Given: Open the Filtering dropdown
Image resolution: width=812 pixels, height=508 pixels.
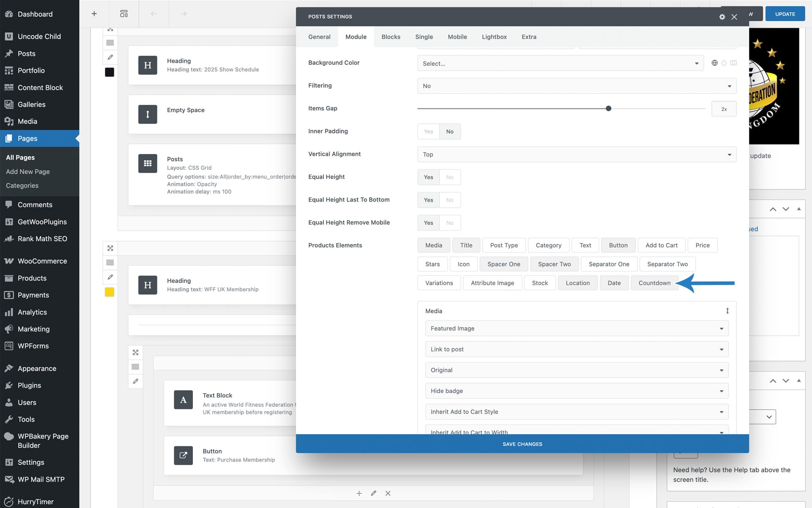Looking at the screenshot, I should coord(576,86).
